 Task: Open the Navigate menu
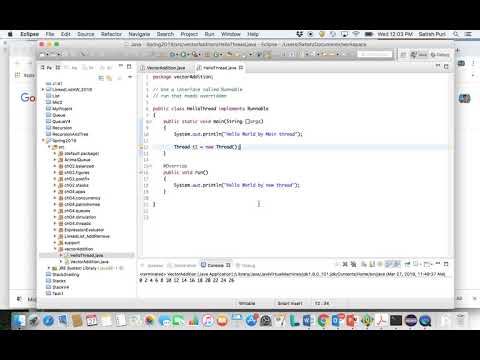pyautogui.click(x=139, y=34)
